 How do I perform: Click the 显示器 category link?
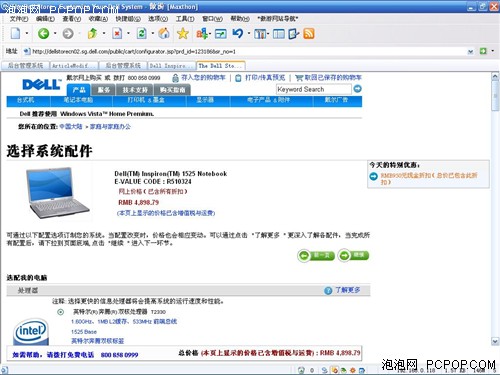pyautogui.click(x=205, y=100)
